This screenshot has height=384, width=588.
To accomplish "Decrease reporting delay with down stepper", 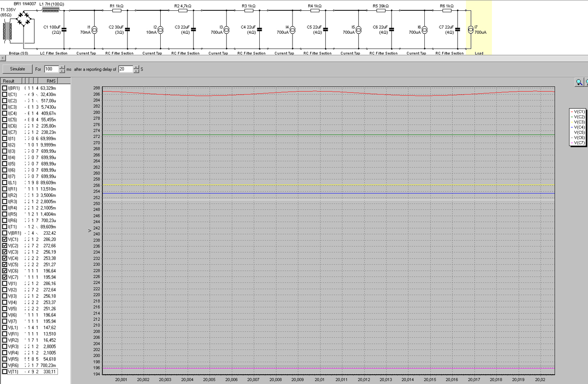I will pyautogui.click(x=136, y=71).
